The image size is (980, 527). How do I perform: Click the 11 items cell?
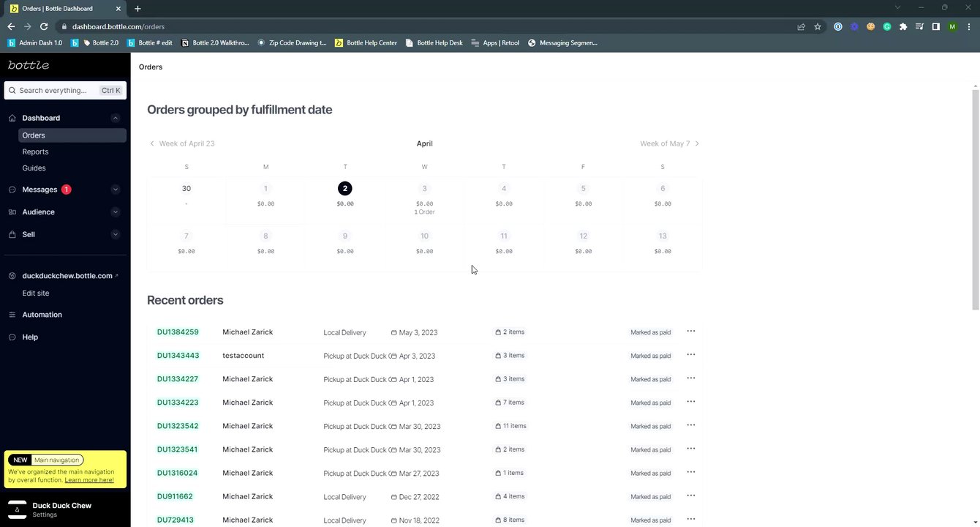coord(510,426)
